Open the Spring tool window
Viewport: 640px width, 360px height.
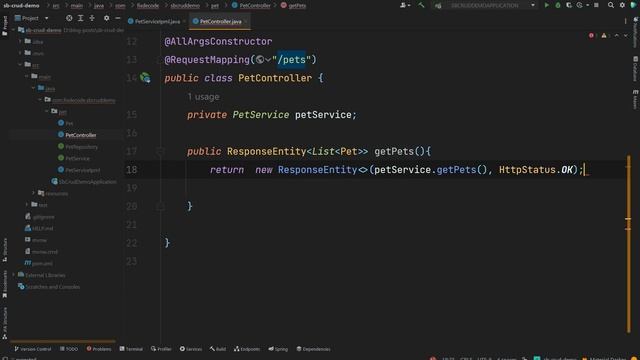click(278, 349)
